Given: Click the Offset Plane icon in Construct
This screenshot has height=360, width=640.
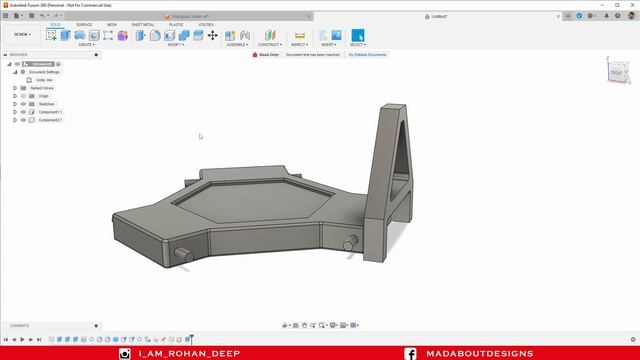Looking at the screenshot, I should tap(270, 36).
